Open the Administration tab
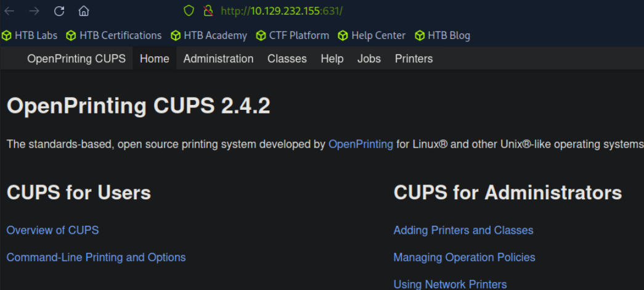Image resolution: width=644 pixels, height=290 pixels. [x=219, y=59]
